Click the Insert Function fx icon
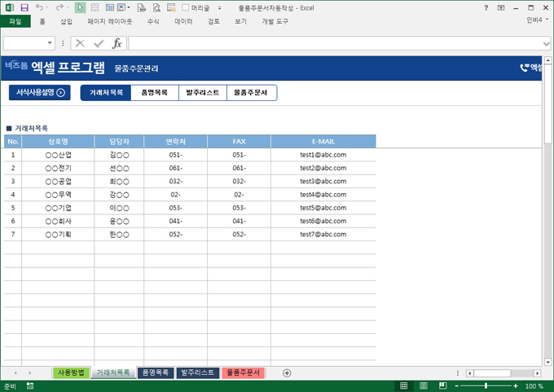Screen dimensions: 554x392 (117, 43)
